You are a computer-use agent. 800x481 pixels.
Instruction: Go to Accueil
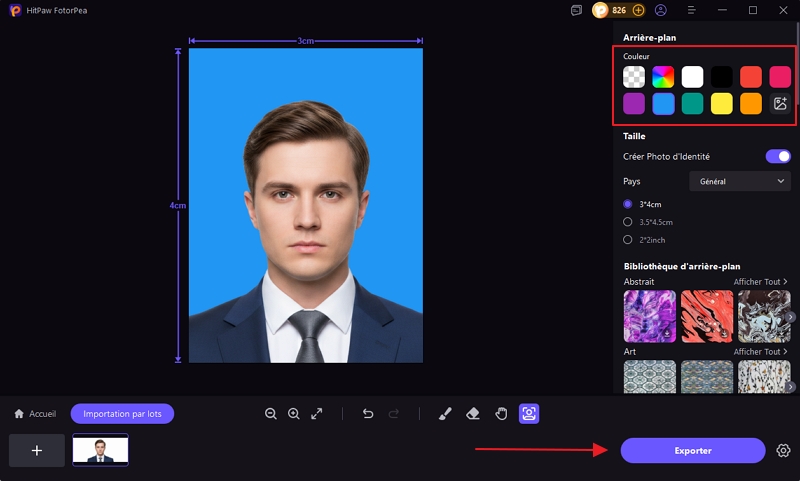click(x=35, y=414)
